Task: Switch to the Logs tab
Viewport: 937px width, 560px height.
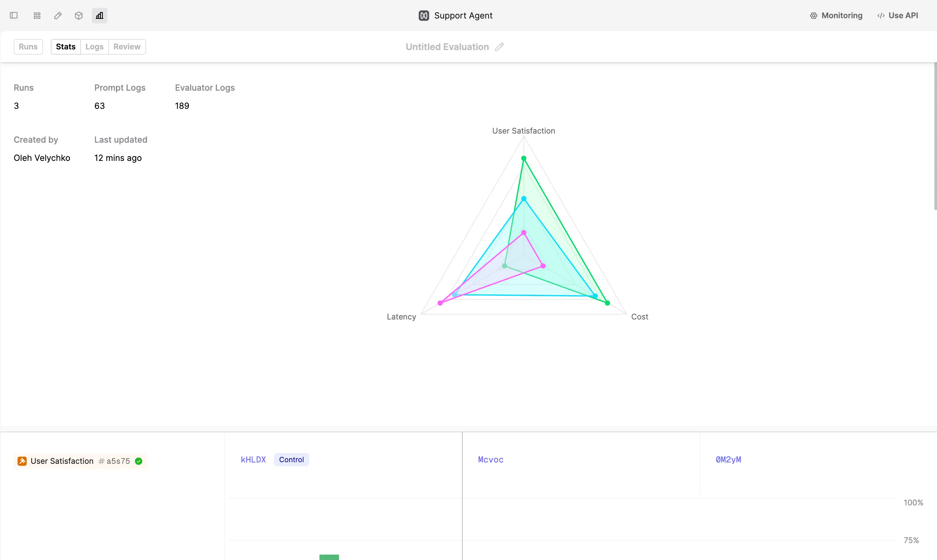Action: [94, 46]
